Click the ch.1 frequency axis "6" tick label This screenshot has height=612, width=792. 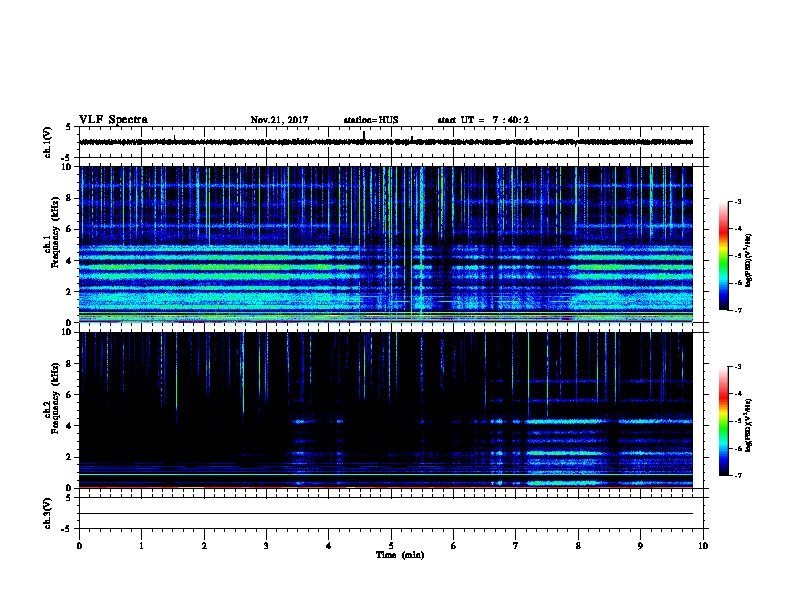70,229
